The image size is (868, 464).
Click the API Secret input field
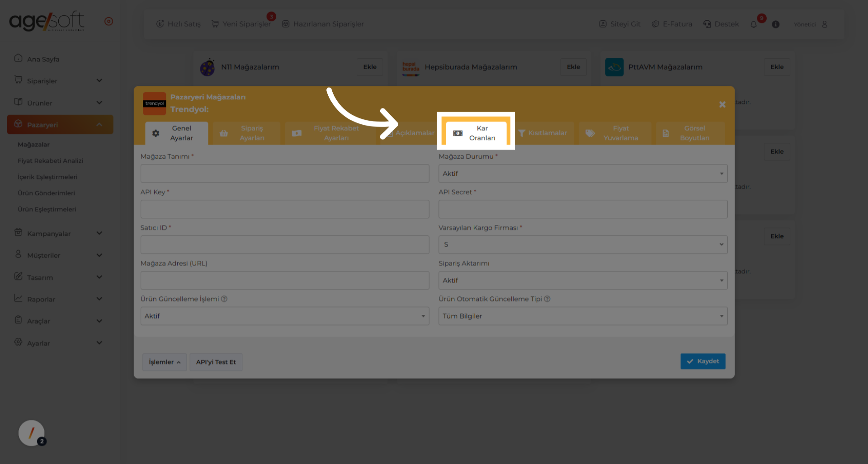583,209
